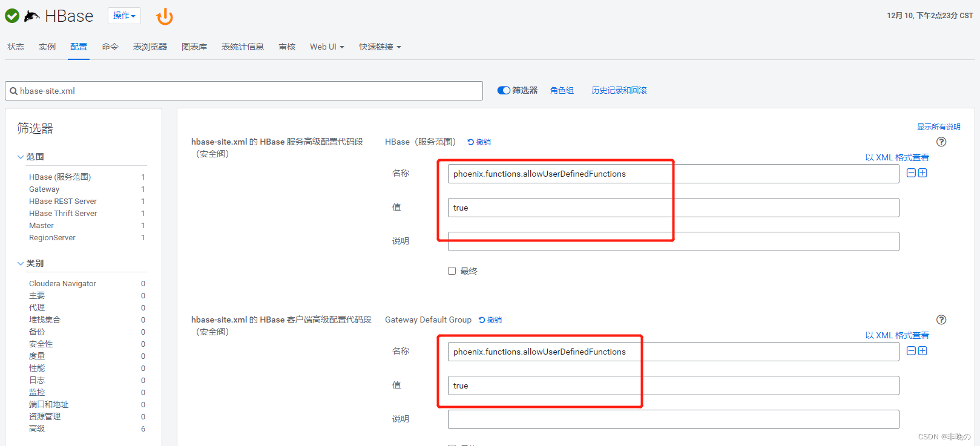Filter by 监控 category
980x446 pixels.
pyautogui.click(x=37, y=393)
